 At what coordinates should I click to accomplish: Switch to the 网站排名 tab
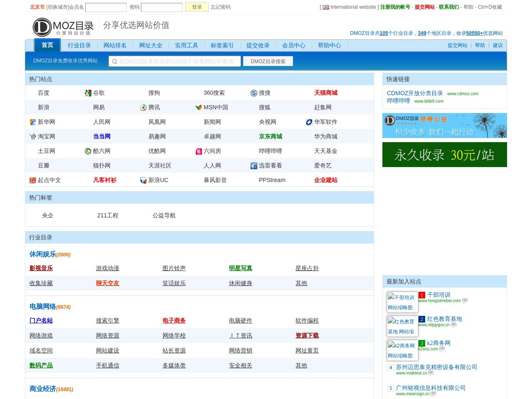point(115,45)
